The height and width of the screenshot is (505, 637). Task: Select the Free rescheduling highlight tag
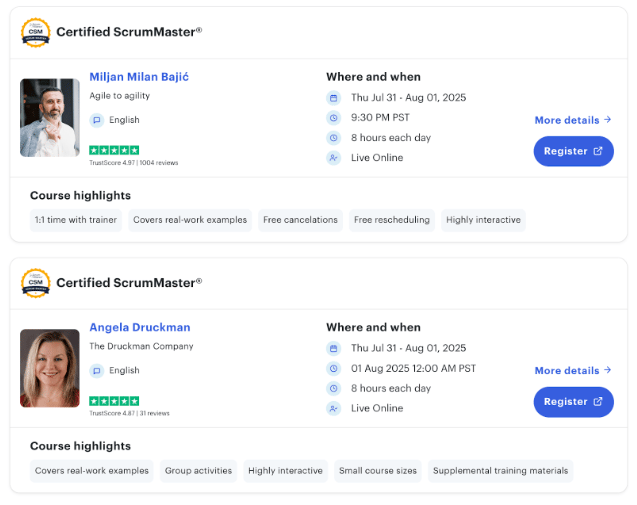[x=391, y=220]
